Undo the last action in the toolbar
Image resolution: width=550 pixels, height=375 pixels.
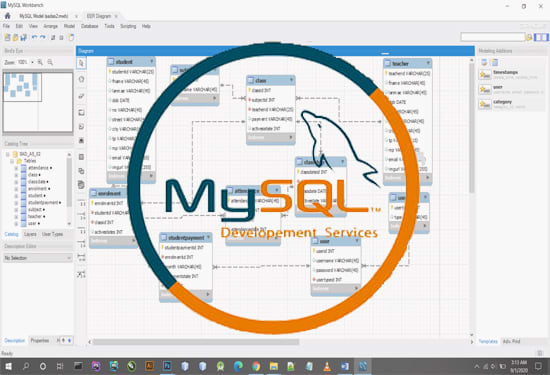(x=34, y=37)
